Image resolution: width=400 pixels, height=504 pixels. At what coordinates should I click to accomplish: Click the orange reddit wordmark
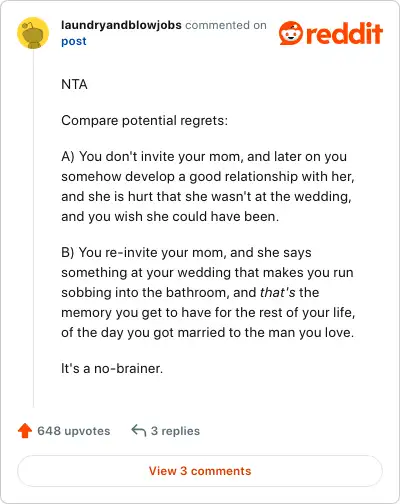click(344, 33)
